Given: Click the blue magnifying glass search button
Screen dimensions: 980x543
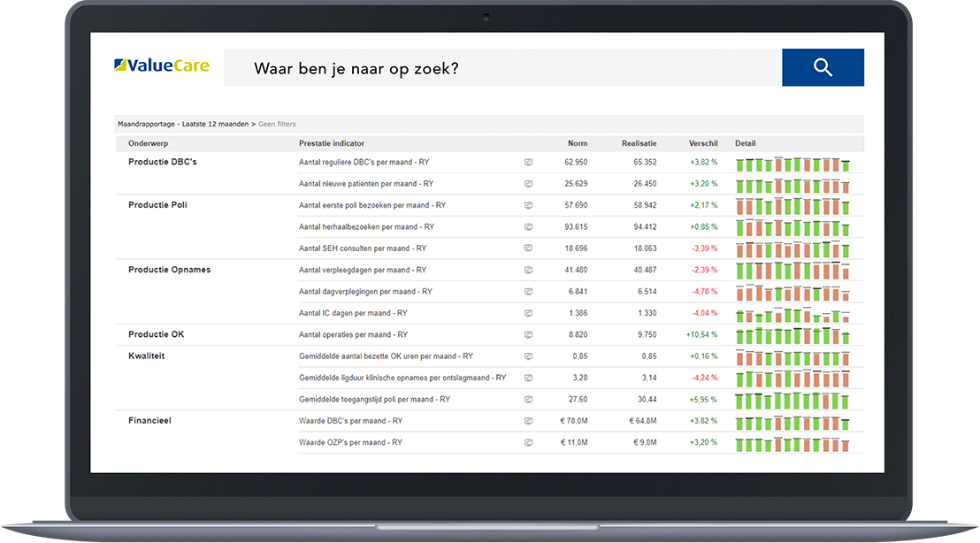Looking at the screenshot, I should point(823,67).
